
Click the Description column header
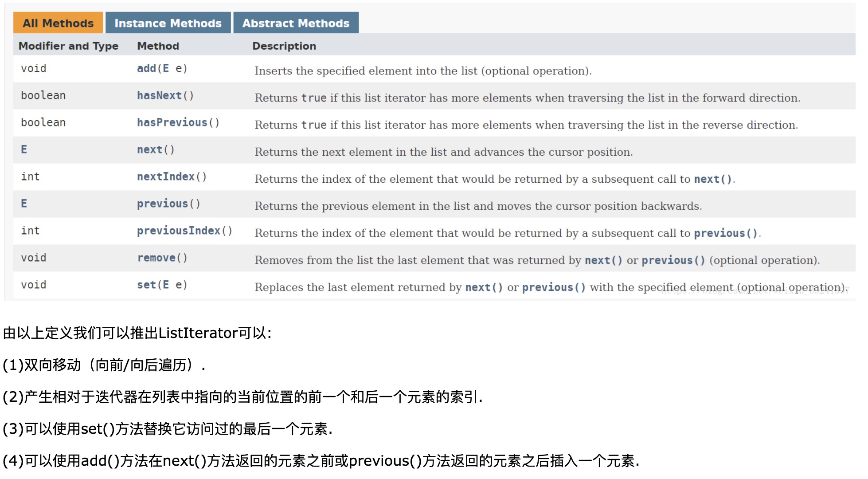(x=284, y=46)
